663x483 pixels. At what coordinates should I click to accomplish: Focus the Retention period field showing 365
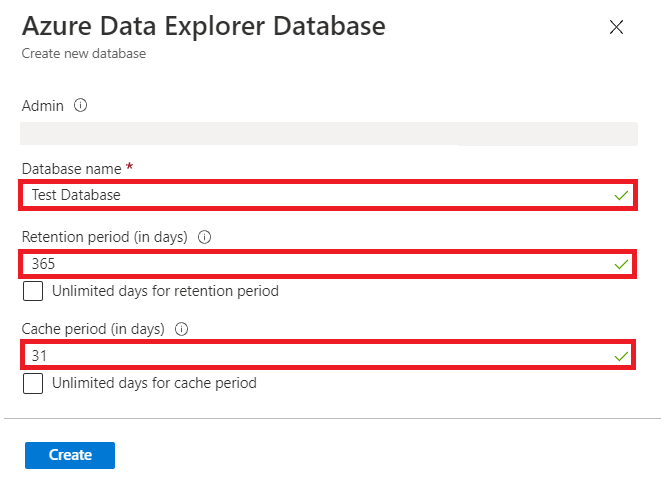tap(328, 264)
